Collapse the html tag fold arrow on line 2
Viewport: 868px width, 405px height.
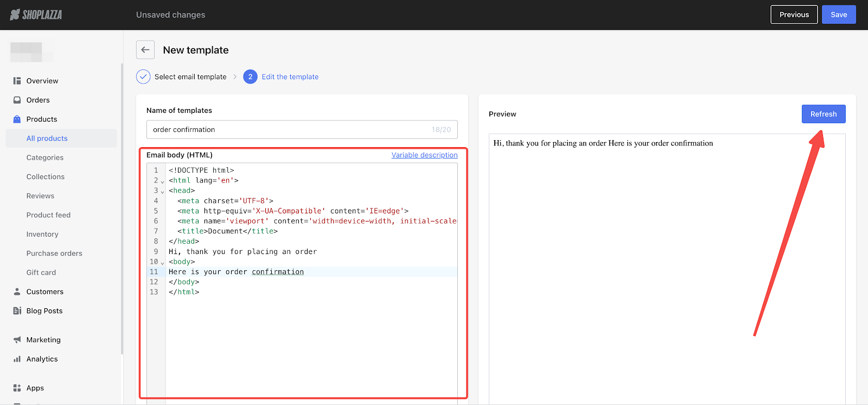[x=162, y=181]
